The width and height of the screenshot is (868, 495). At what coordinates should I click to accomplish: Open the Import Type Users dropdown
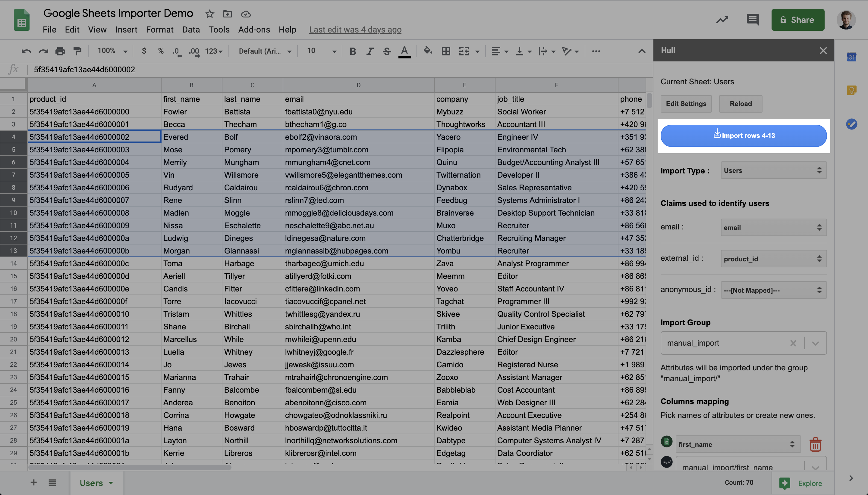tap(773, 170)
